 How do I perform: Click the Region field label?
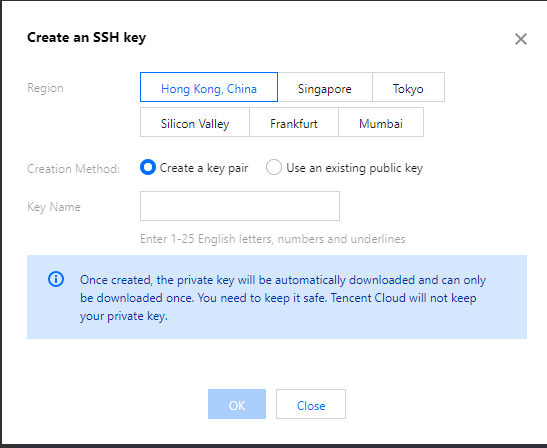pyautogui.click(x=45, y=88)
